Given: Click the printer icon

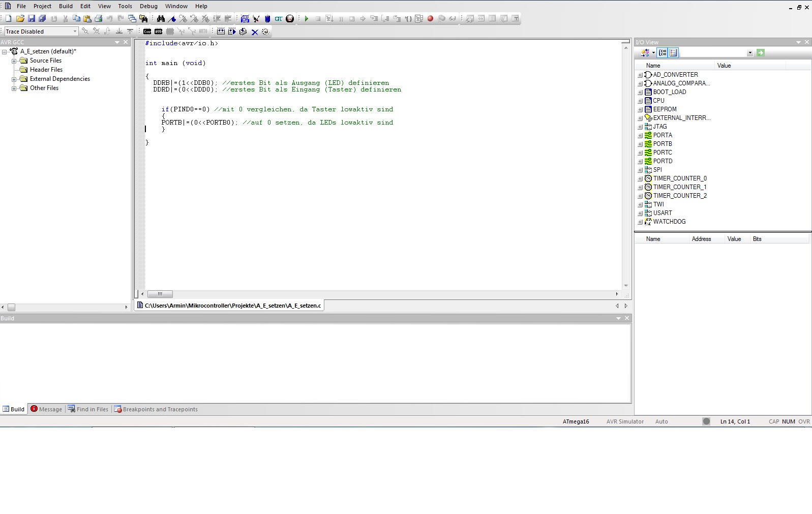Looking at the screenshot, I should [x=99, y=19].
